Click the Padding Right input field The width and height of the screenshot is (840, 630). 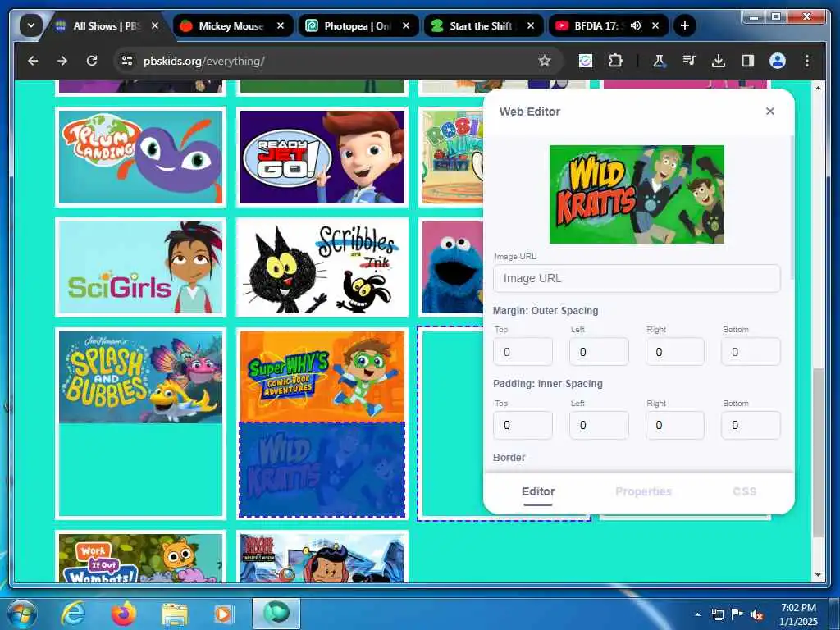coord(675,426)
